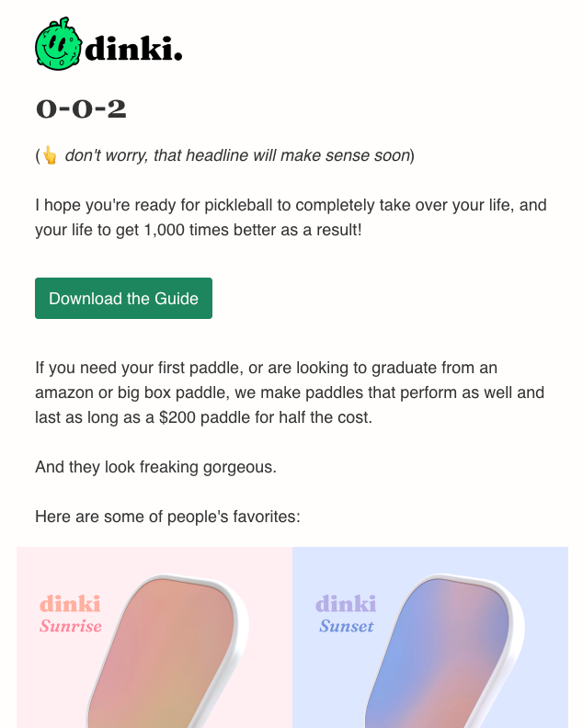Viewport: 583px width, 728px height.
Task: Click the 0-0-2 headline
Action: click(81, 109)
